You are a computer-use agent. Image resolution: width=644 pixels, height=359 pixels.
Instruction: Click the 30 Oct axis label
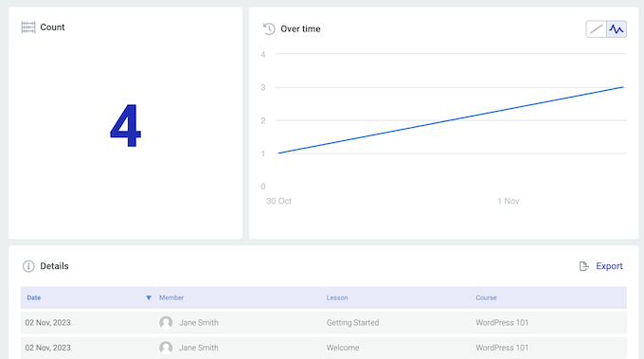coord(278,201)
